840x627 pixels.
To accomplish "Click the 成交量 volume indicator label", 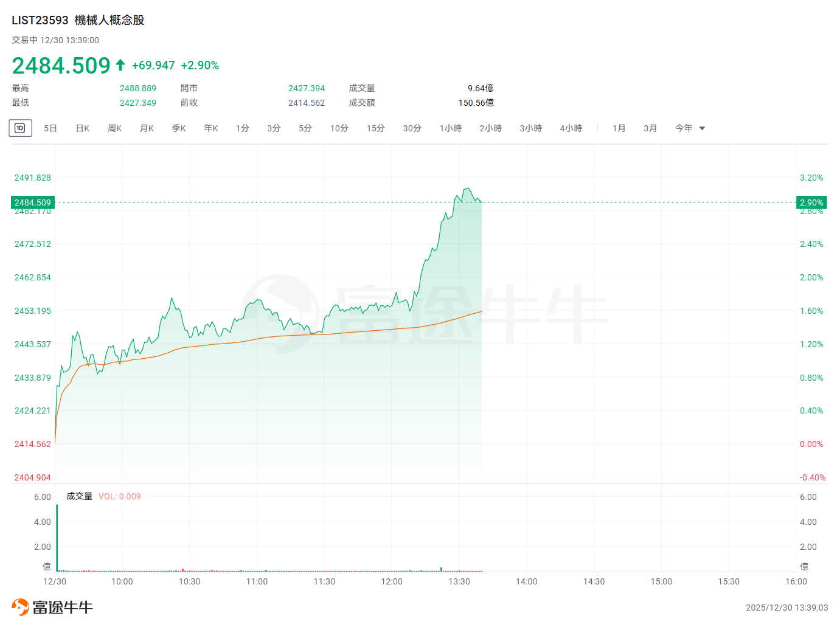I will pyautogui.click(x=79, y=496).
